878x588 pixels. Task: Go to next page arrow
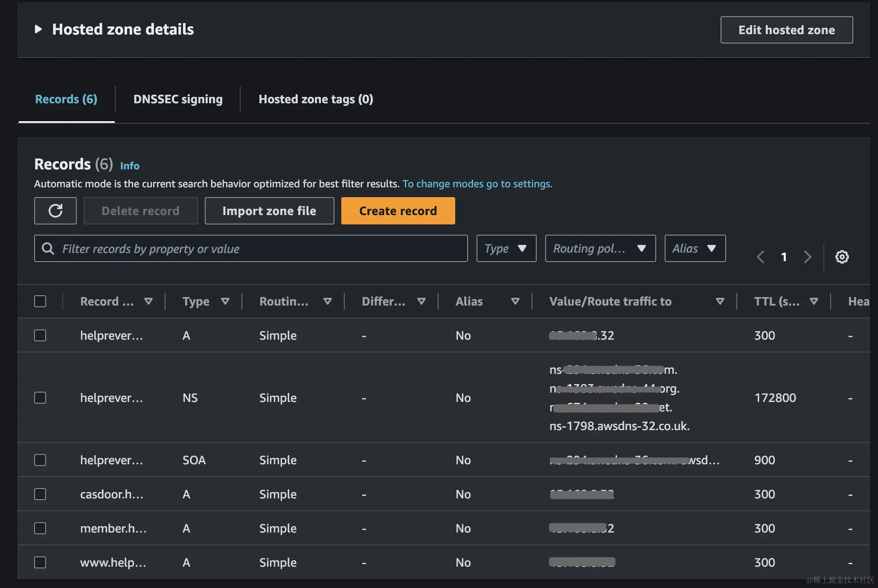click(x=807, y=257)
